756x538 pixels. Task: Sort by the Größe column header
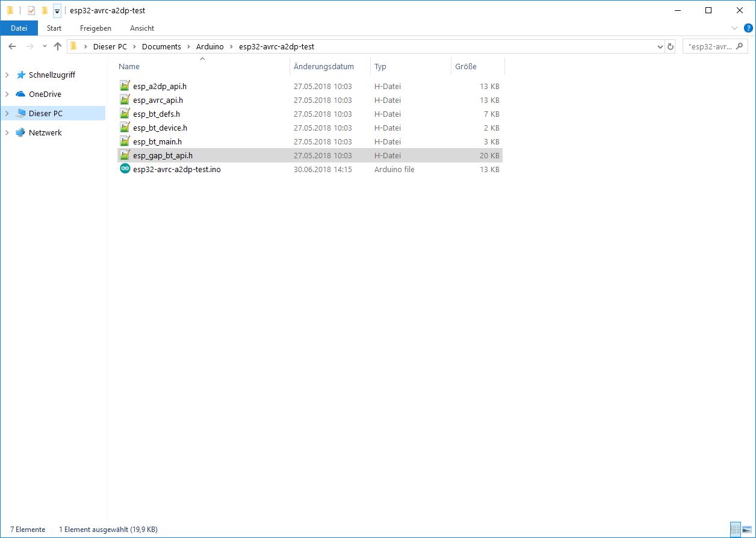tap(466, 67)
